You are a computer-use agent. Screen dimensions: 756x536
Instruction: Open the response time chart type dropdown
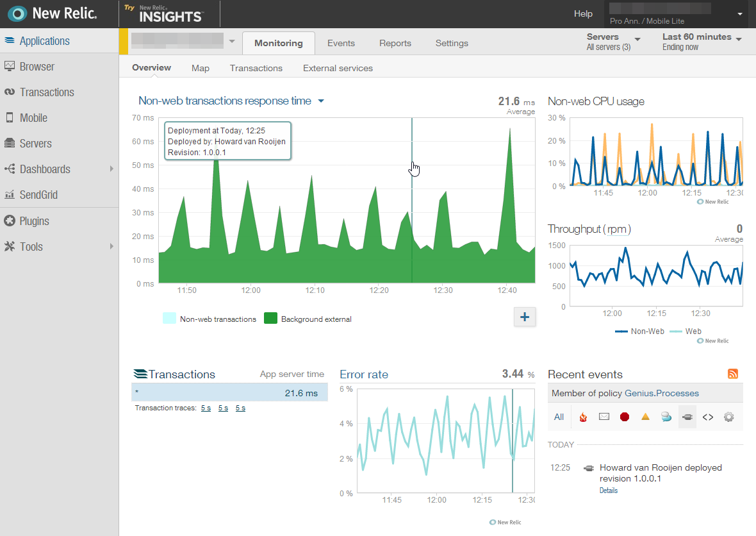(321, 101)
